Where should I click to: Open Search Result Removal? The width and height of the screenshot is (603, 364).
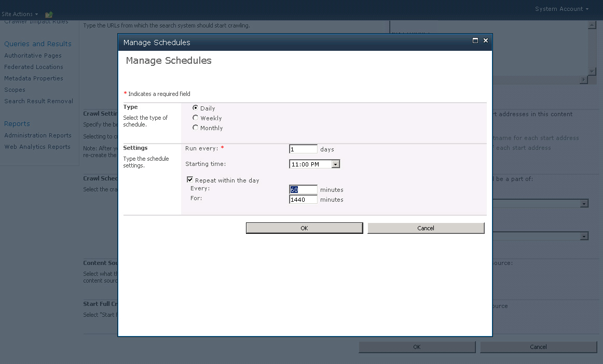[38, 101]
